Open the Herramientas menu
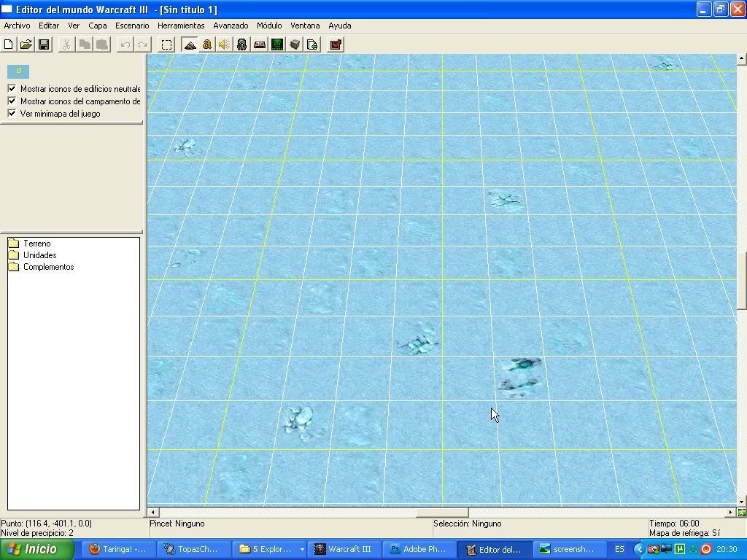 tap(181, 26)
